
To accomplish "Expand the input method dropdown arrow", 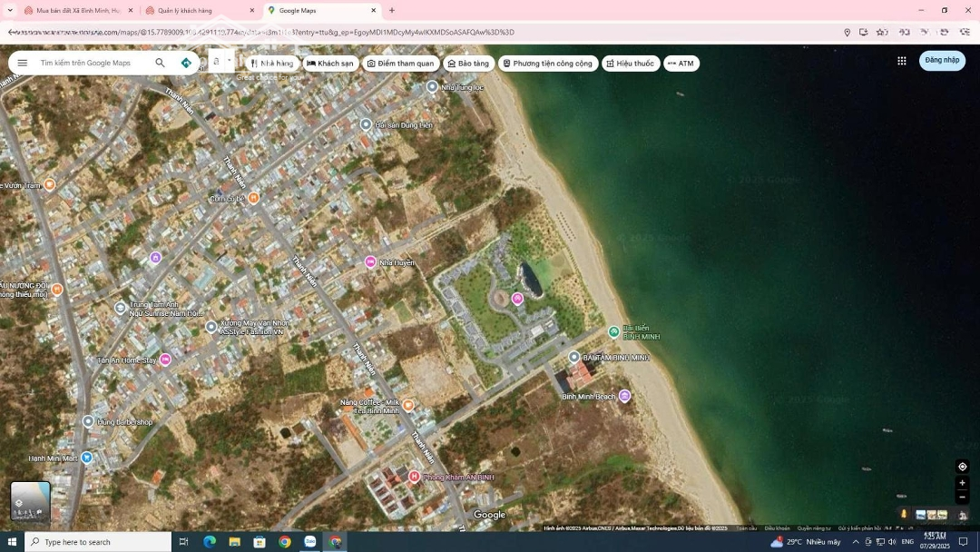I will pos(229,61).
